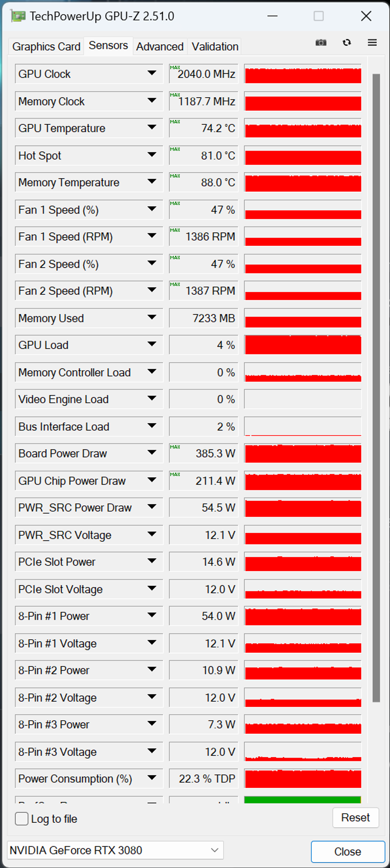Click the GPU-Z app icon in title bar
This screenshot has width=390, height=868.
tap(19, 16)
